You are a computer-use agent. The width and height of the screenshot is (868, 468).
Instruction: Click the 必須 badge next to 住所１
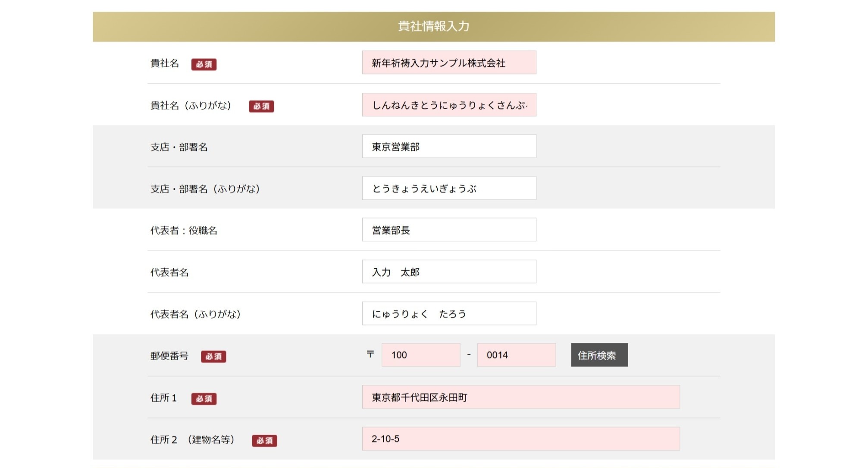[204, 399]
